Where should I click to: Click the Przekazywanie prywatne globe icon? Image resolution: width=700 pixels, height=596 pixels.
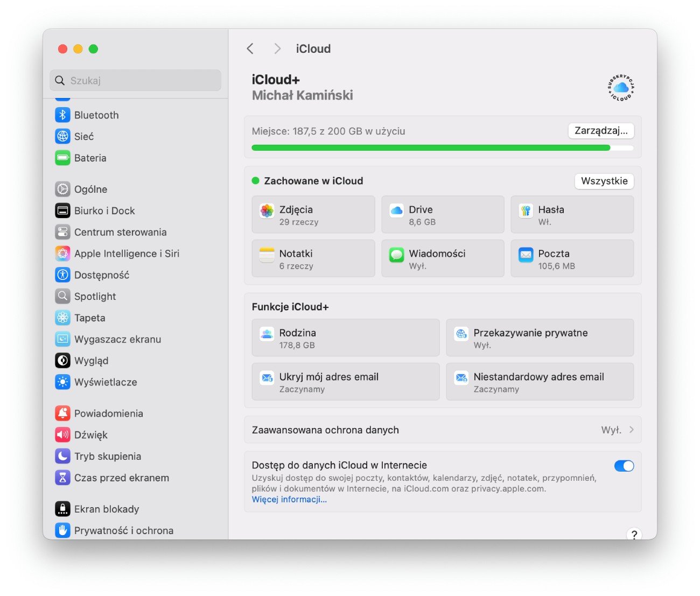point(461,334)
